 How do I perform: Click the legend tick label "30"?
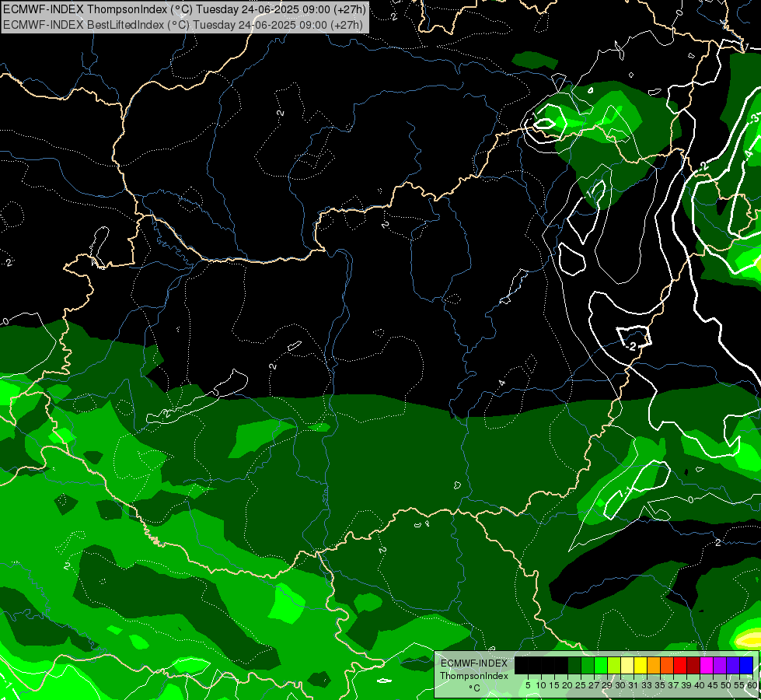620,685
